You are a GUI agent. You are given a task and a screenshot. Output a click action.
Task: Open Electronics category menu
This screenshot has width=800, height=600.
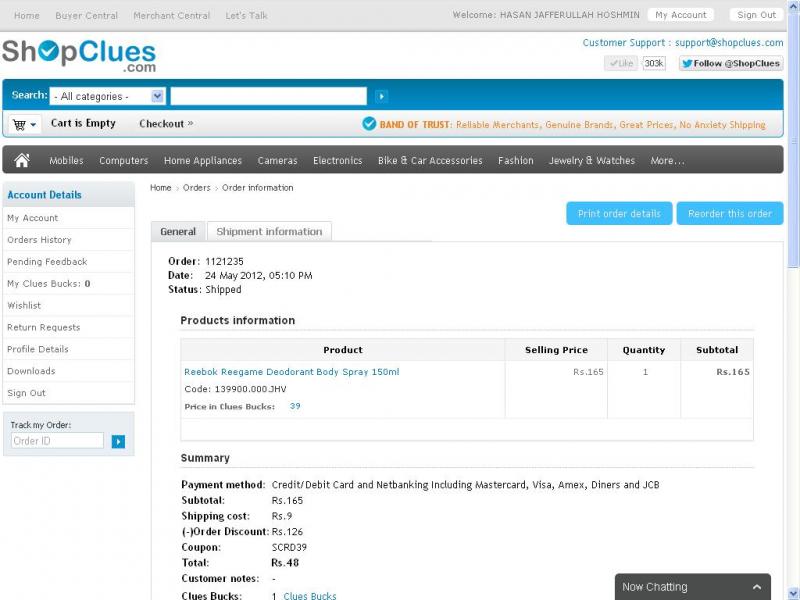pos(338,160)
